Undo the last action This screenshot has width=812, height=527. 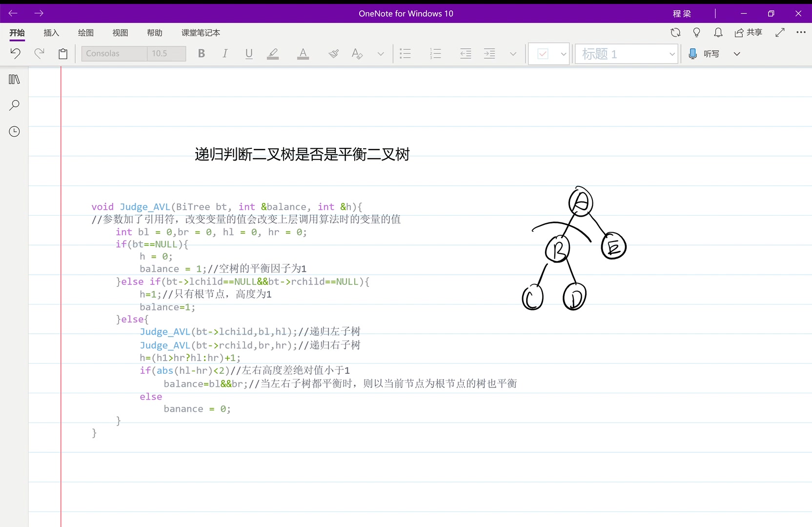(16, 54)
